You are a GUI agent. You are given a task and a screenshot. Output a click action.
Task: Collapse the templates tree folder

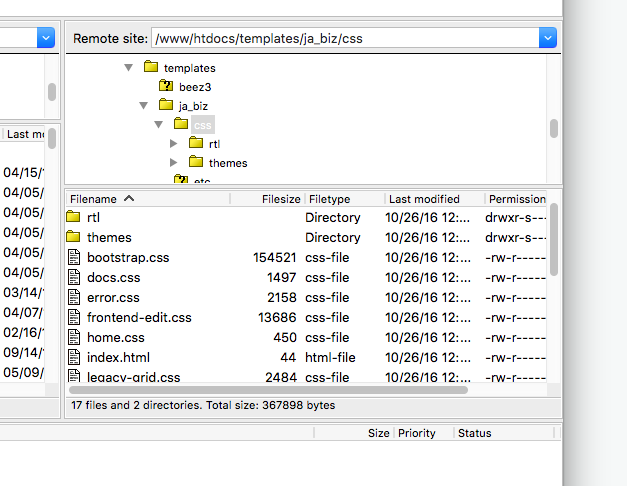pyautogui.click(x=128, y=68)
